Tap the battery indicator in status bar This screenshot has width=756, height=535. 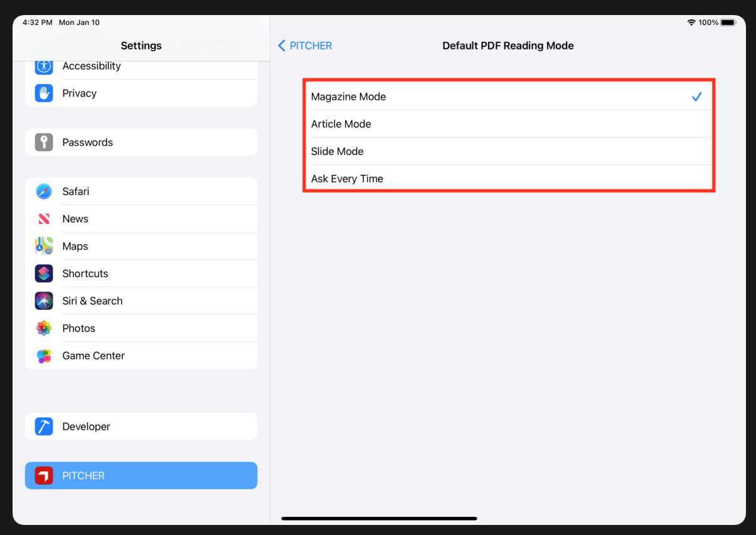click(726, 21)
